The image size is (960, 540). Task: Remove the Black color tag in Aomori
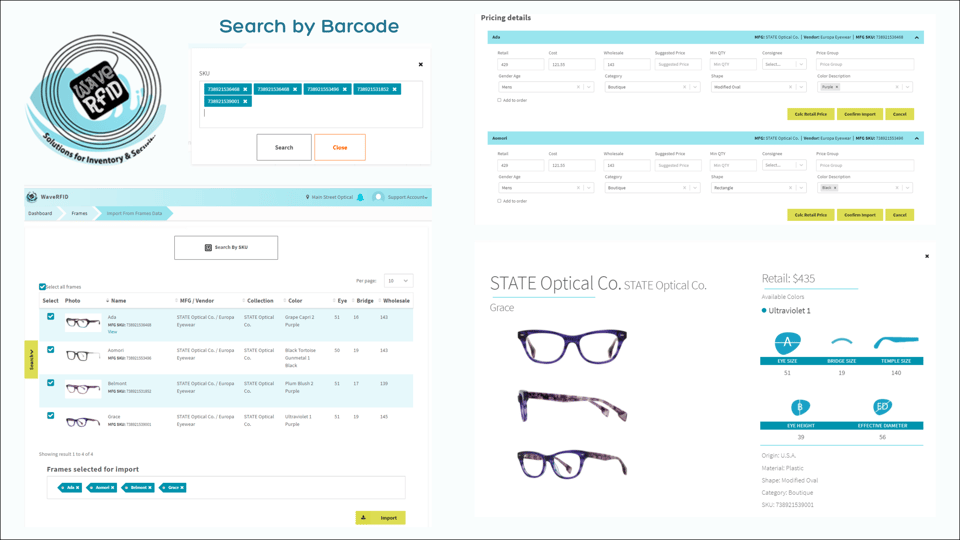point(835,188)
